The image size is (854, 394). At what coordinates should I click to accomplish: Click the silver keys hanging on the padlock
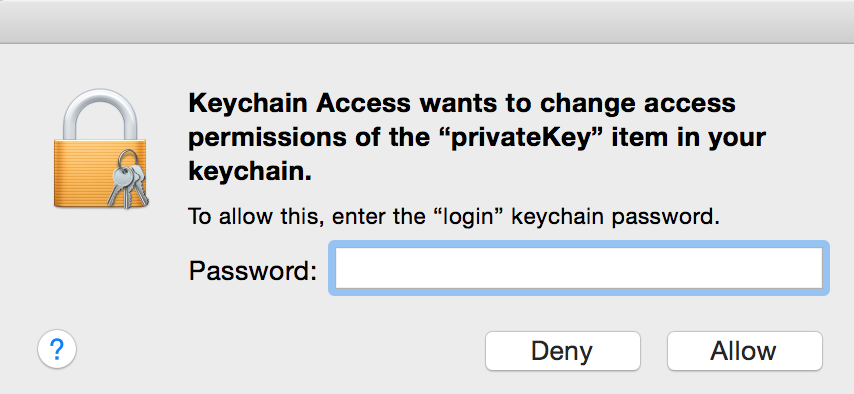click(x=127, y=178)
